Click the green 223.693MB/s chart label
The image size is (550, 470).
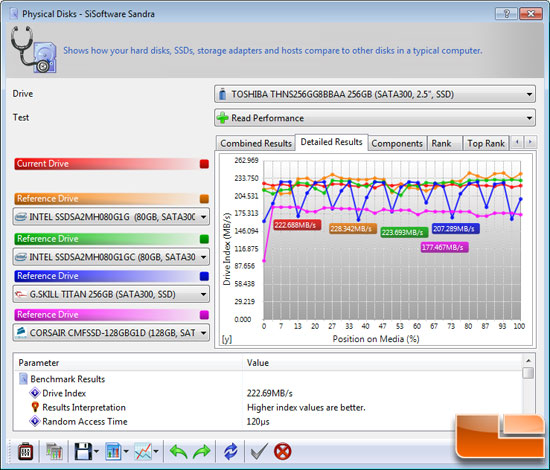click(404, 232)
